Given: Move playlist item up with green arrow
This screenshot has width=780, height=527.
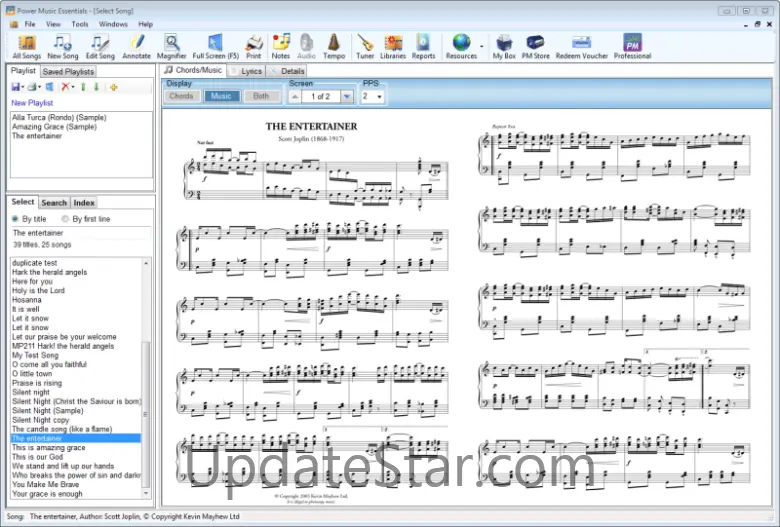Looking at the screenshot, I should click(83, 87).
